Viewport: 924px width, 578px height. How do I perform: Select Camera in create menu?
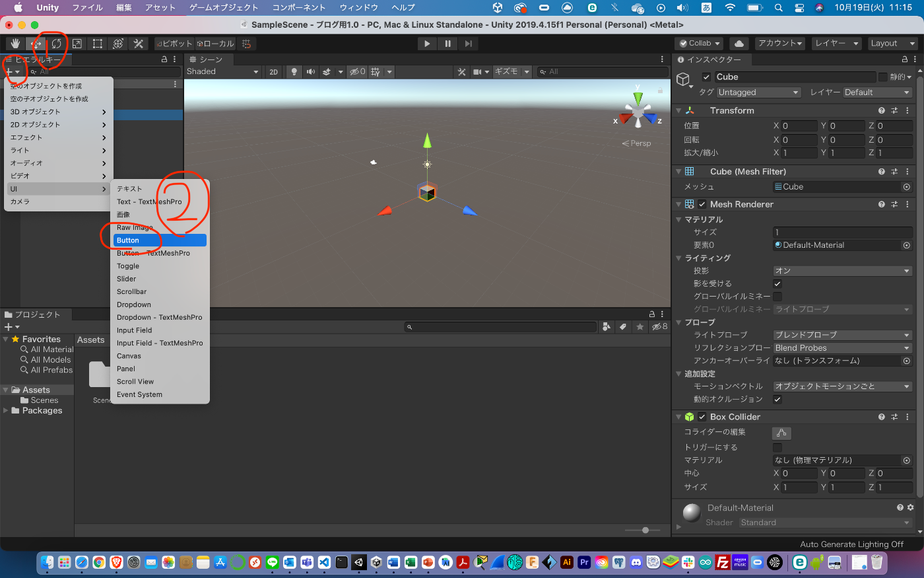click(58, 201)
